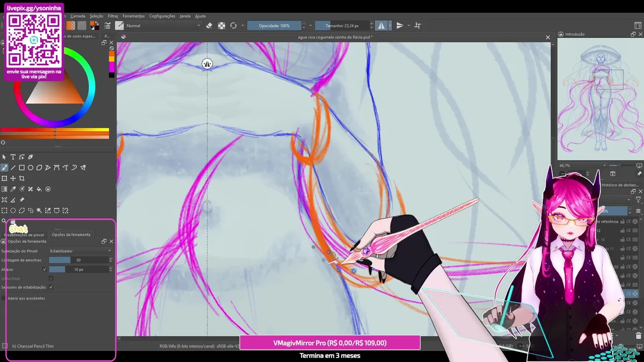Open dropdown arrow after opacity slider
644x362 pixels.
point(310,26)
